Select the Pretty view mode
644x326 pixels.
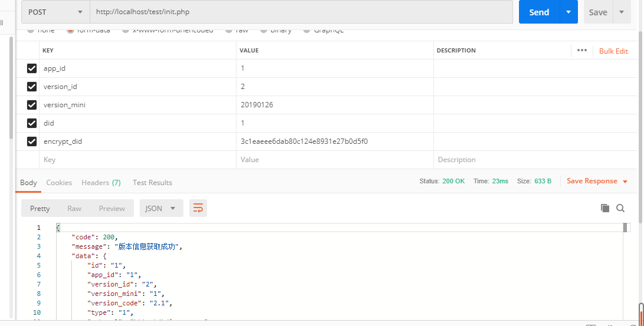(x=40, y=209)
